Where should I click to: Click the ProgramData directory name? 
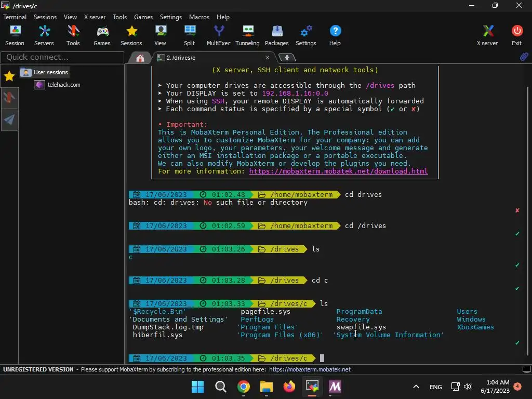tap(359, 312)
